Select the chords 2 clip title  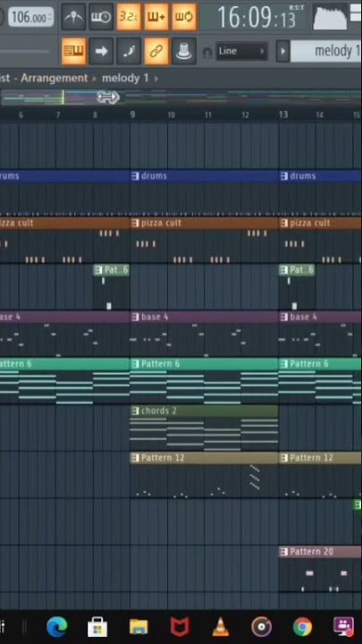pos(158,411)
